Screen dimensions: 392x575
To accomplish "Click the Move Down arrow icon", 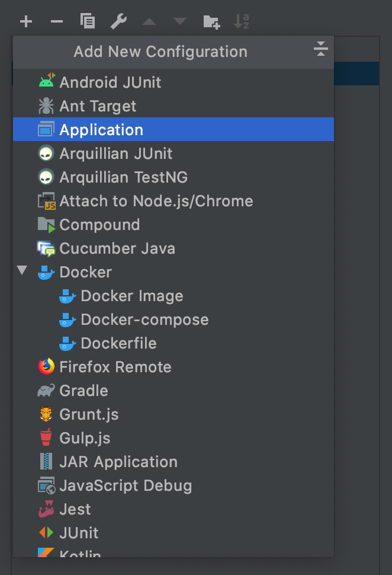I will [180, 21].
